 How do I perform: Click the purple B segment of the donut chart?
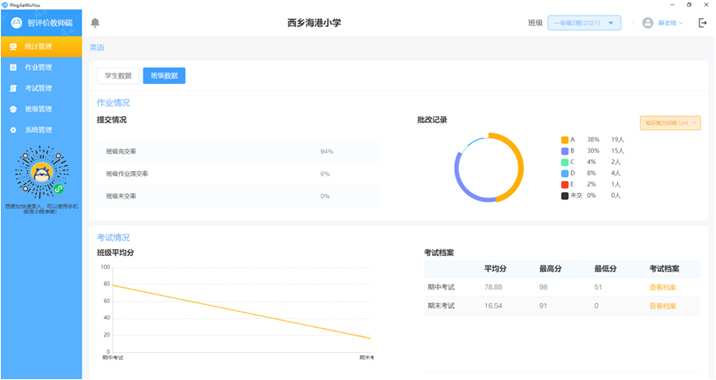pyautogui.click(x=462, y=187)
